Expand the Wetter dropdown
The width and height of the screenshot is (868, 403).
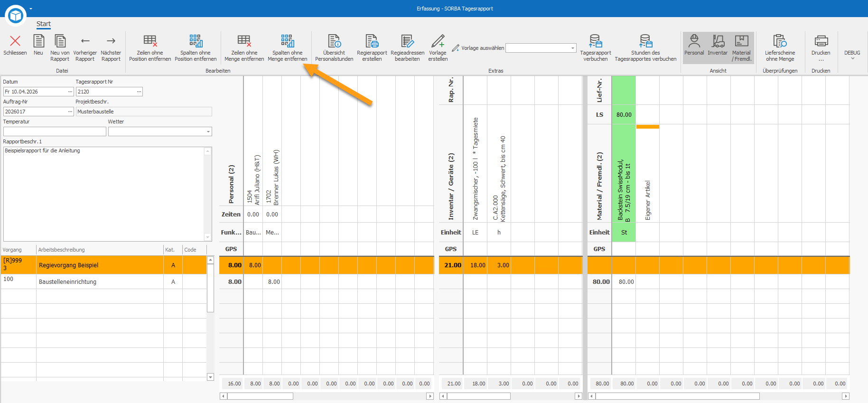pos(208,131)
